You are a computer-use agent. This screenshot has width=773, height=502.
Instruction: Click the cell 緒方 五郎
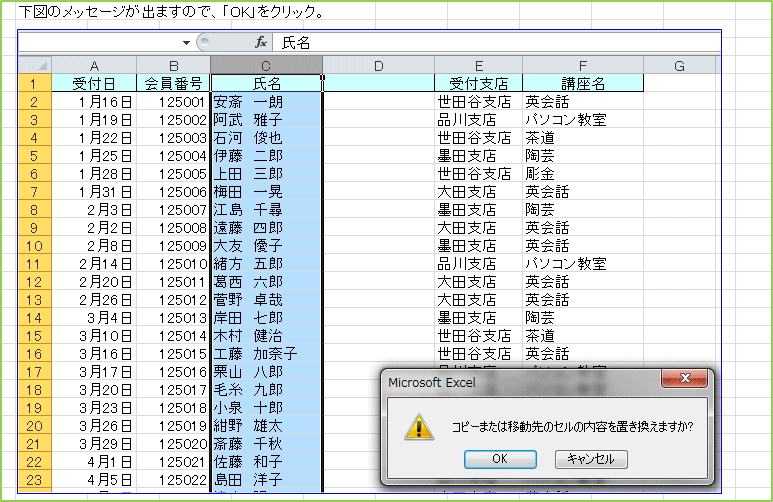[x=266, y=264]
